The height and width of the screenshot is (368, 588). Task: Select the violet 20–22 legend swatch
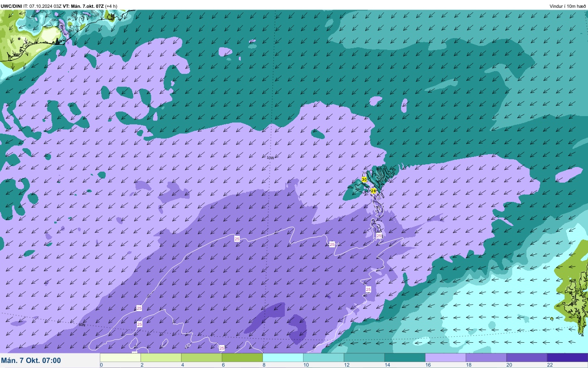(527, 357)
